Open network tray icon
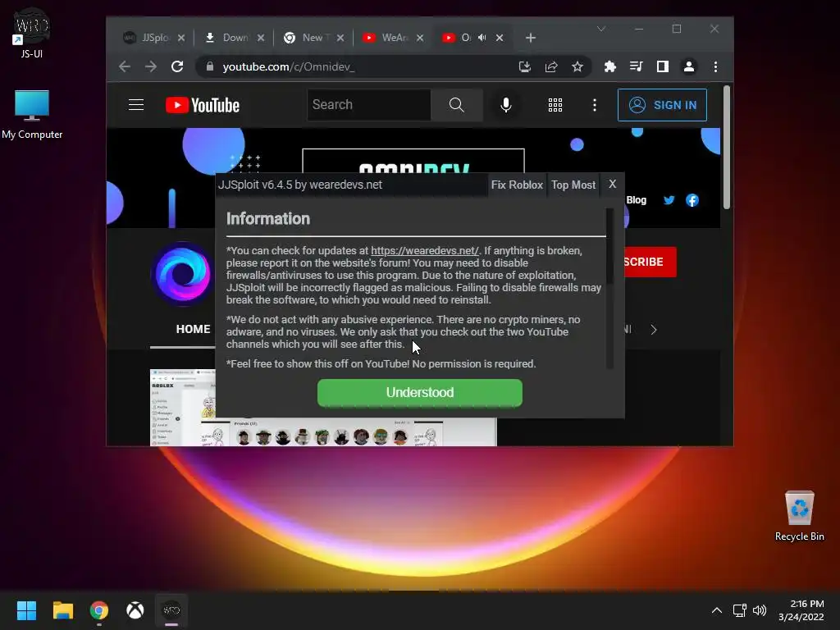Viewport: 840px width, 630px height. coord(740,610)
